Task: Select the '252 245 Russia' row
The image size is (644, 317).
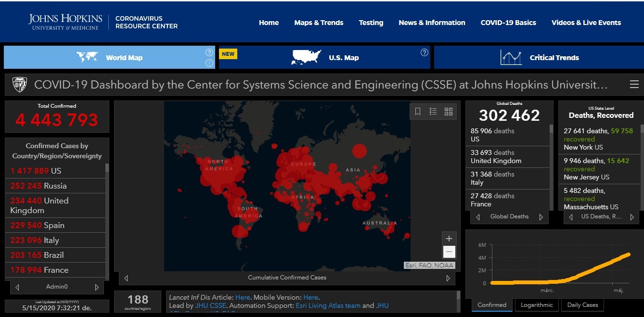Action: tap(55, 186)
